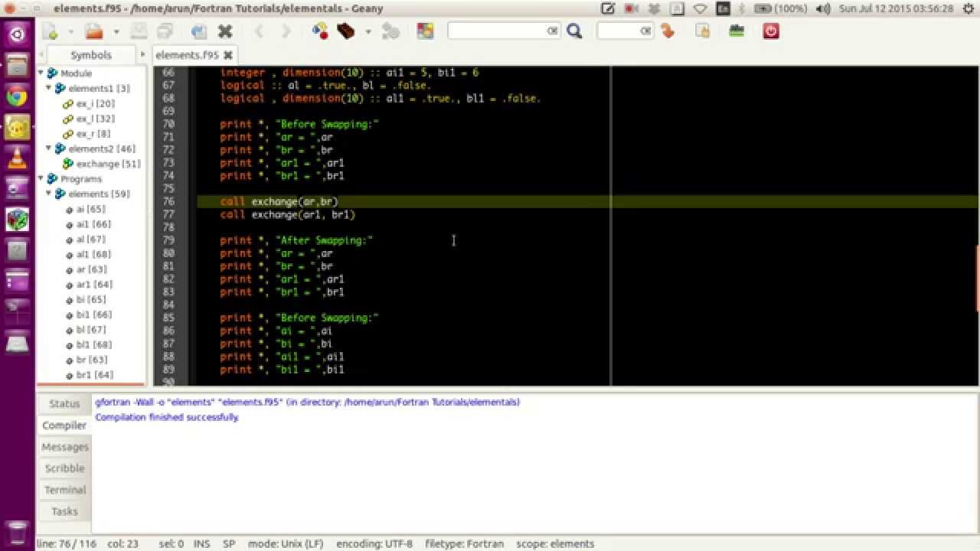Open the system gear menu in top panel
This screenshot has height=551, width=980.
[968, 8]
